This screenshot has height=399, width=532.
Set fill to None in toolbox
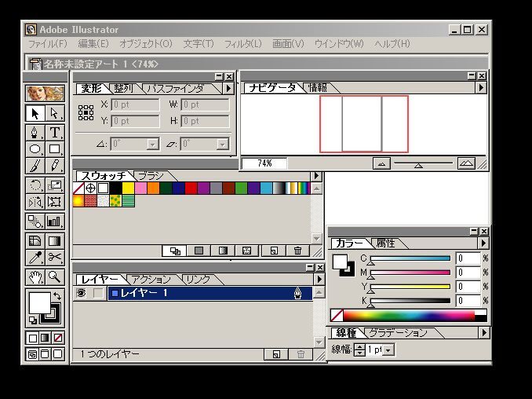[58, 338]
